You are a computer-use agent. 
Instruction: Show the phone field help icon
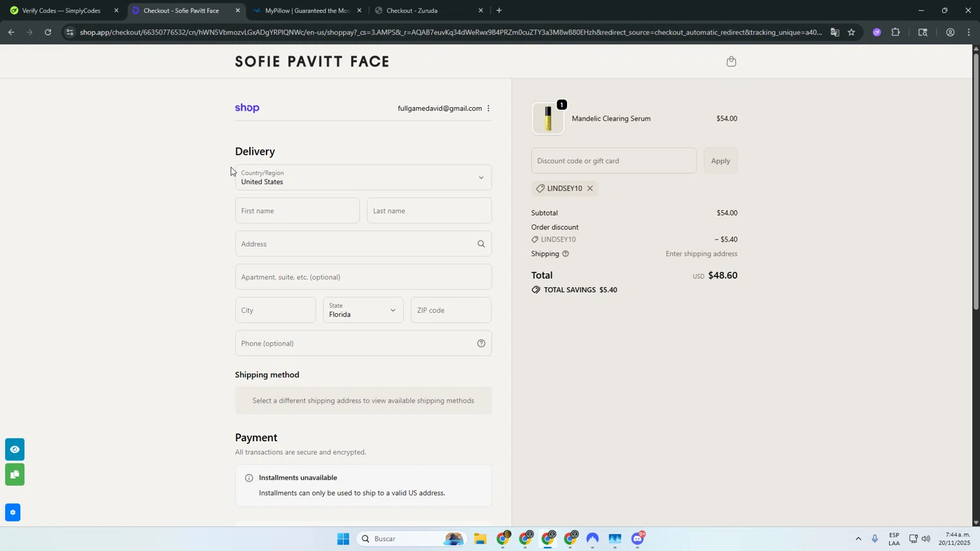(x=481, y=343)
